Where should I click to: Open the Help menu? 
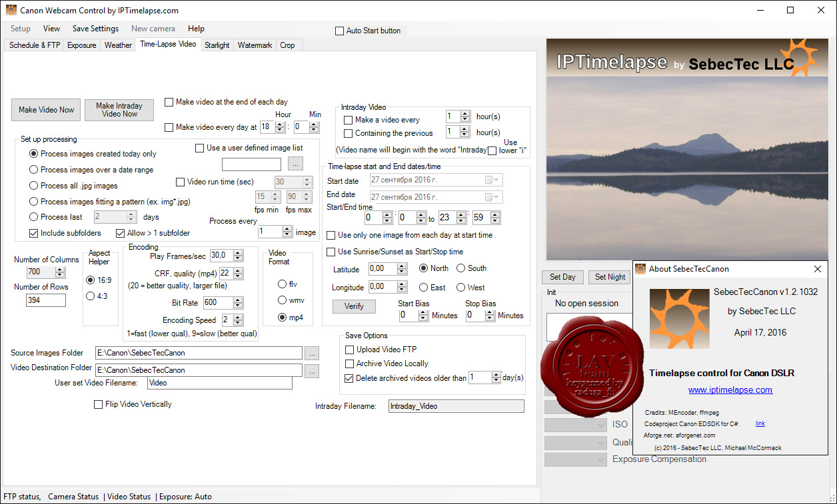click(196, 29)
